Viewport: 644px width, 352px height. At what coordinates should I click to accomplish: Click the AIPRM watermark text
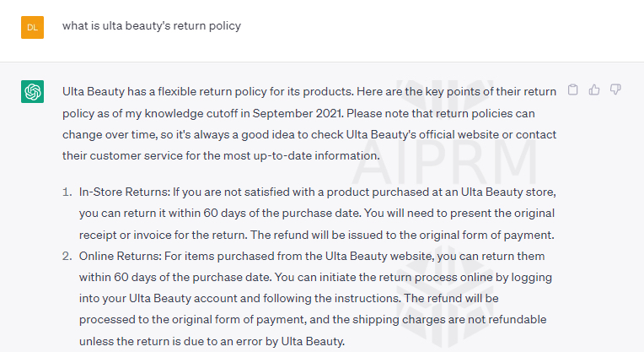coord(444,162)
